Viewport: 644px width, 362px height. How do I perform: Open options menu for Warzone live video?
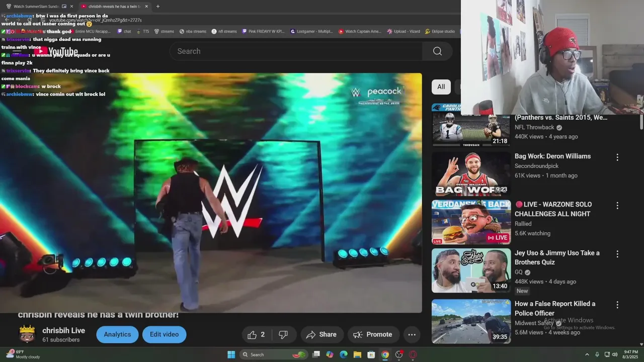click(x=617, y=206)
